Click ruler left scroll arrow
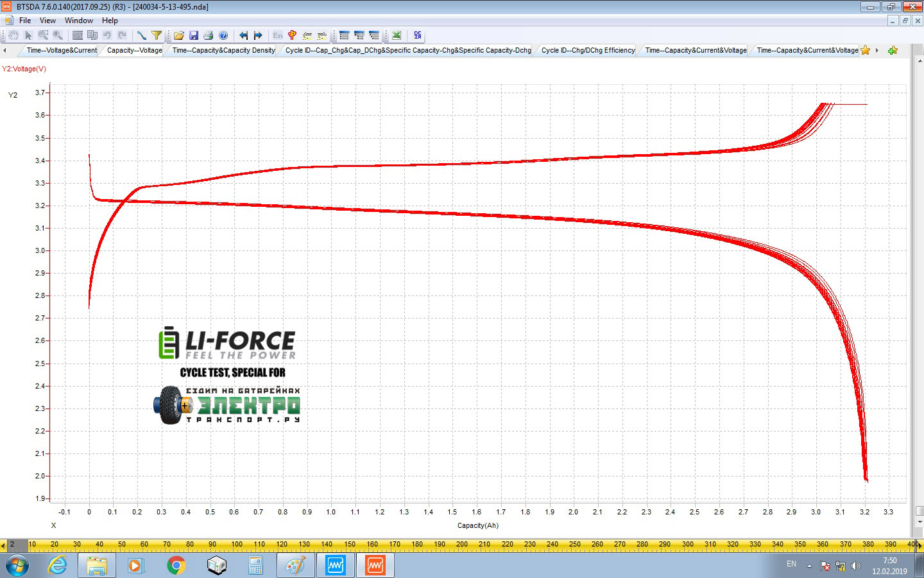 point(3,545)
